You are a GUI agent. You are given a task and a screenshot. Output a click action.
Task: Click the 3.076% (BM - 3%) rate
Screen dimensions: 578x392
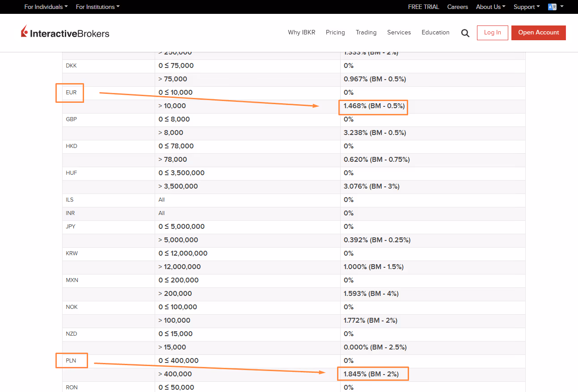coord(371,186)
